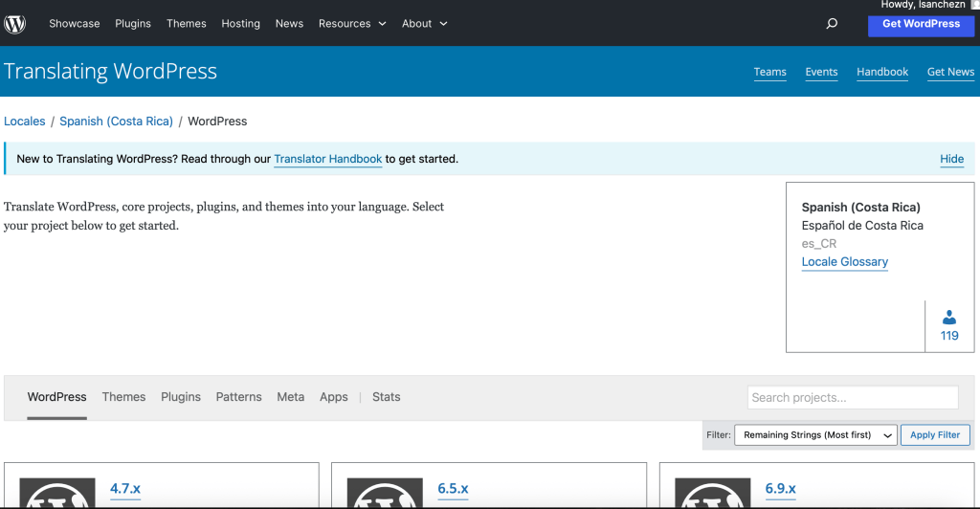The width and height of the screenshot is (980, 509).
Task: Open the 6.9.x project WordPress thumbnail
Action: pos(713,493)
